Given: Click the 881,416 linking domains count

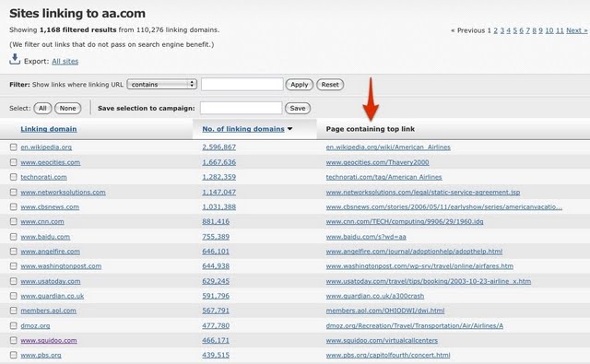Looking at the screenshot, I should tap(216, 221).
